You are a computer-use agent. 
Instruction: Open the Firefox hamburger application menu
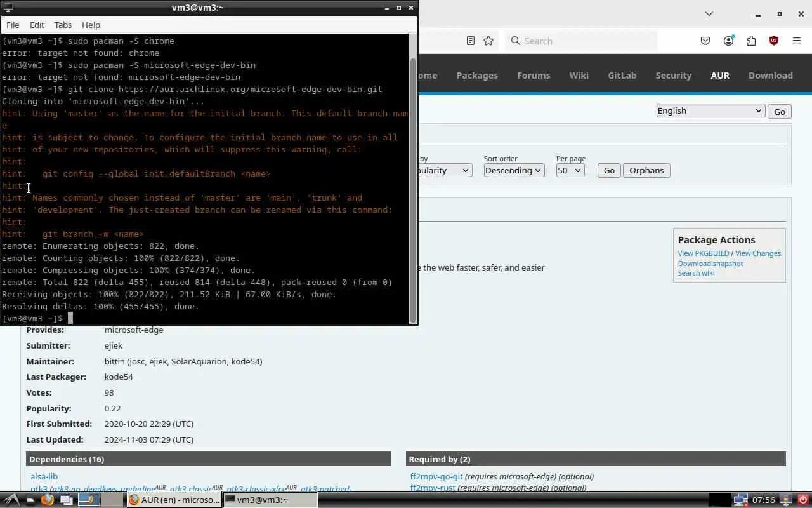click(797, 41)
